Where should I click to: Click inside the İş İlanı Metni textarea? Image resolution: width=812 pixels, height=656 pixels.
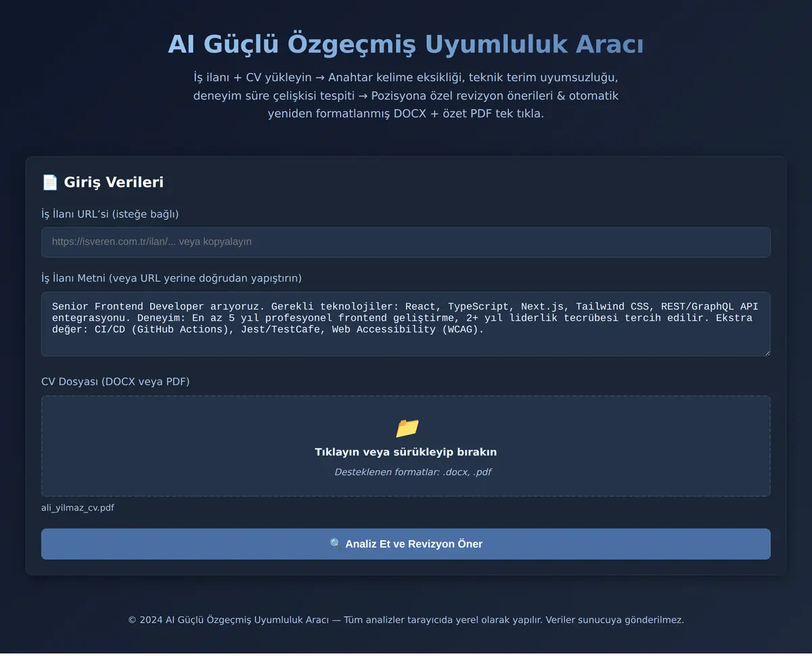(x=406, y=324)
